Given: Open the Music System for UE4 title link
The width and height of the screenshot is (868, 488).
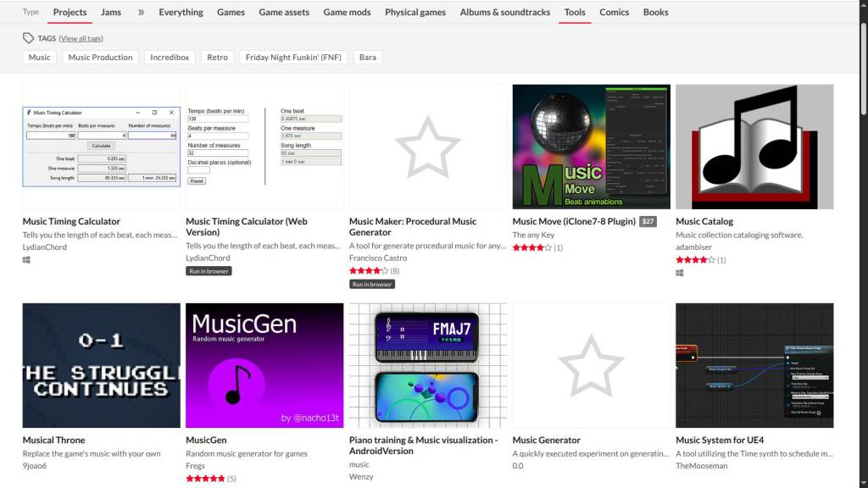Looking at the screenshot, I should pyautogui.click(x=720, y=440).
